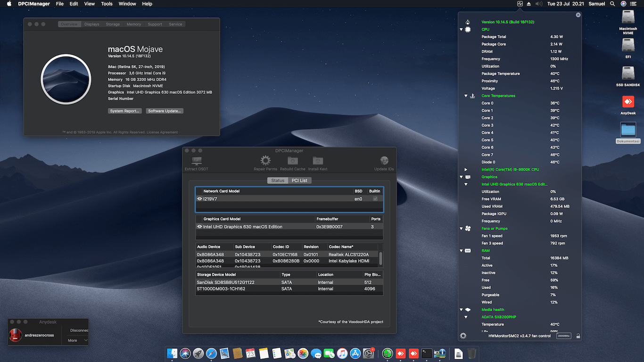Open System Preferences from the dock
This screenshot has height=362, width=644.
pos(368,353)
